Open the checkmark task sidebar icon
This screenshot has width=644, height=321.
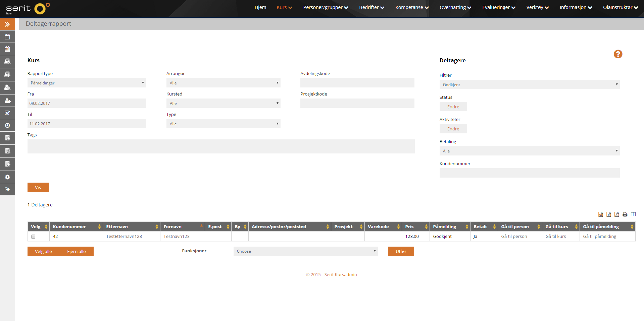tap(7, 113)
